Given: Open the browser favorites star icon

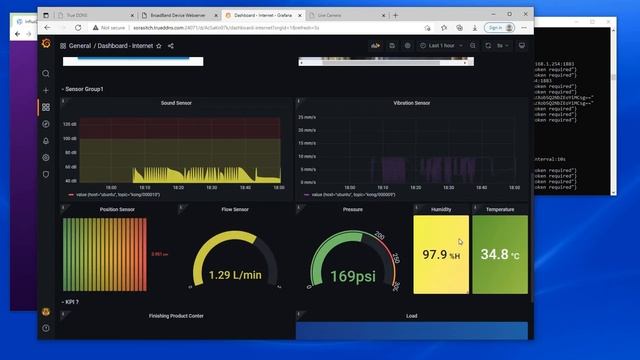Looking at the screenshot, I should coord(444,28).
